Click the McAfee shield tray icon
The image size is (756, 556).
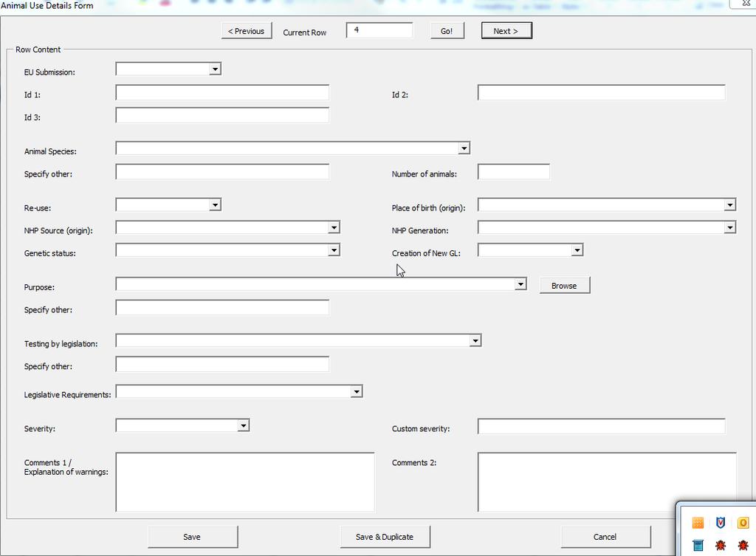721,522
